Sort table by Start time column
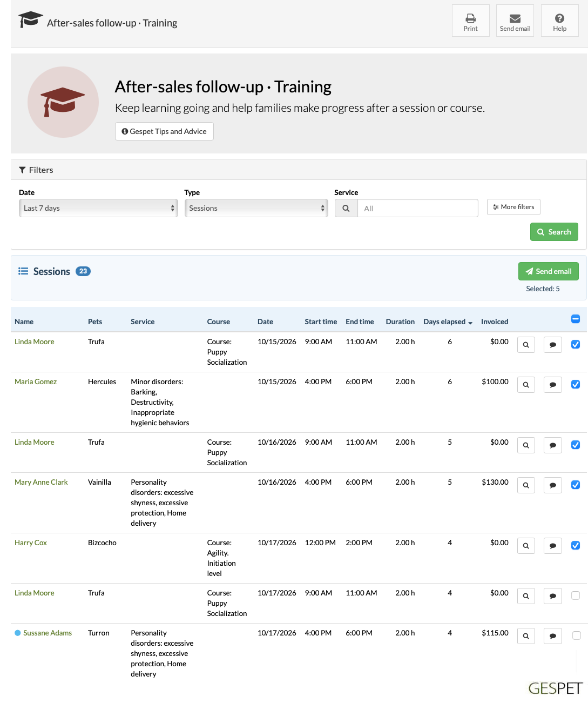This screenshot has width=588, height=703. pyautogui.click(x=321, y=322)
